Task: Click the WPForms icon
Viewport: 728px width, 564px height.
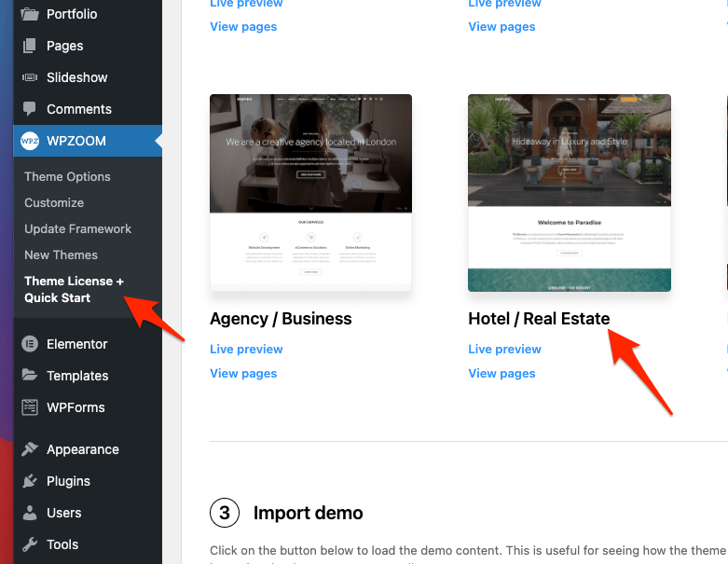Action: point(30,407)
